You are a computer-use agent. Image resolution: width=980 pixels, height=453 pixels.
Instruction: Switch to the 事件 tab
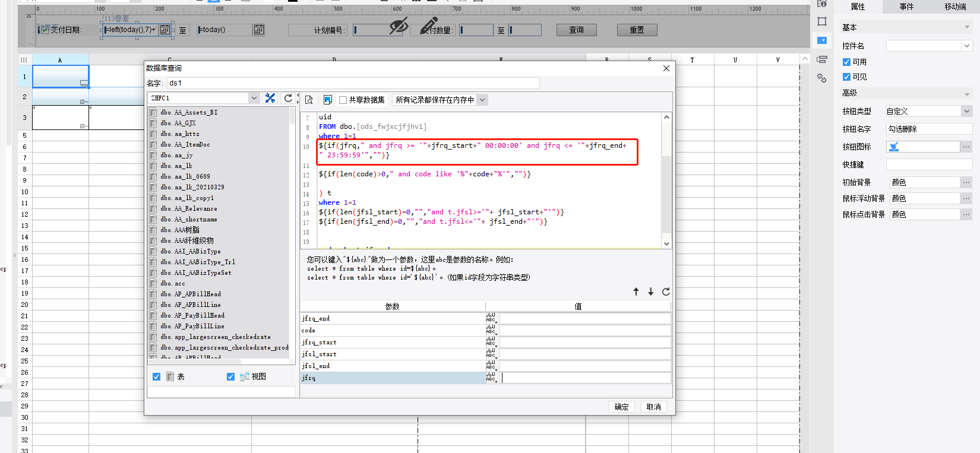tap(906, 7)
